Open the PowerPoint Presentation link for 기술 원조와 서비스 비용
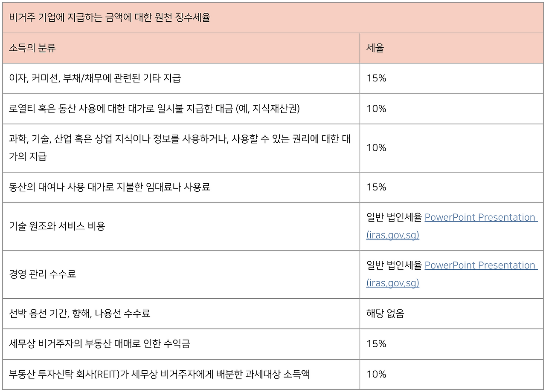The width and height of the screenshot is (546, 392). click(x=480, y=217)
